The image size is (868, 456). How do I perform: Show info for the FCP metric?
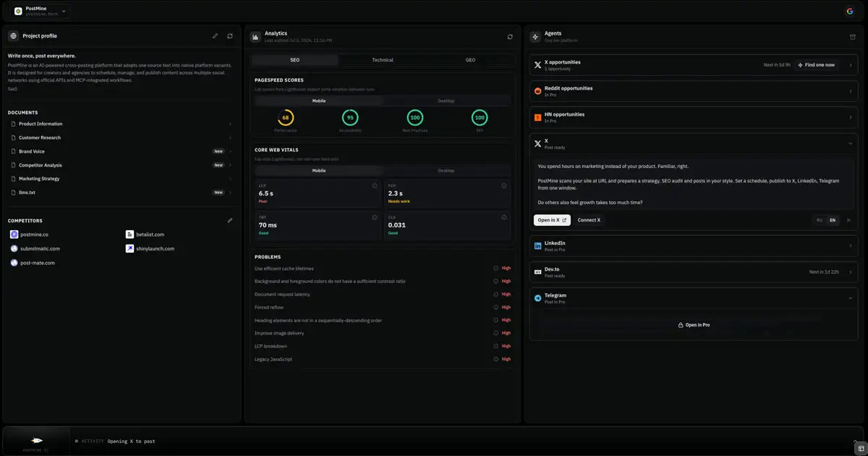[x=504, y=186]
